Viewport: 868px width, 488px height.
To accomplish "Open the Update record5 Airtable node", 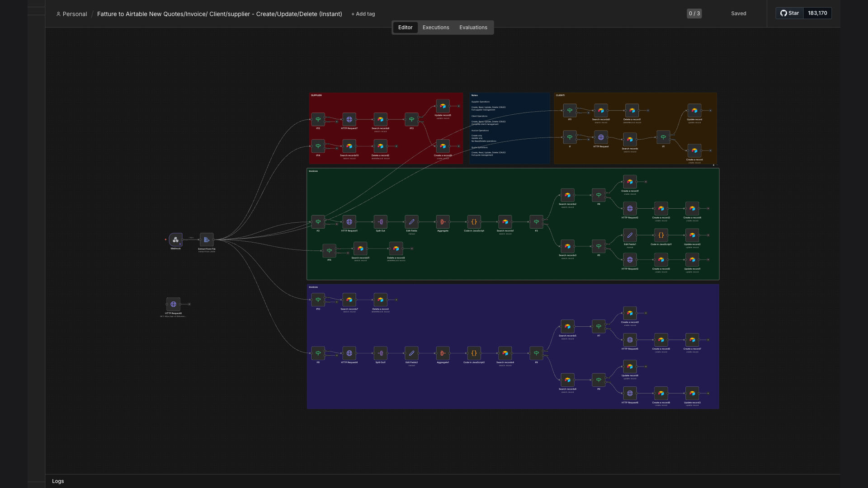I will (443, 106).
